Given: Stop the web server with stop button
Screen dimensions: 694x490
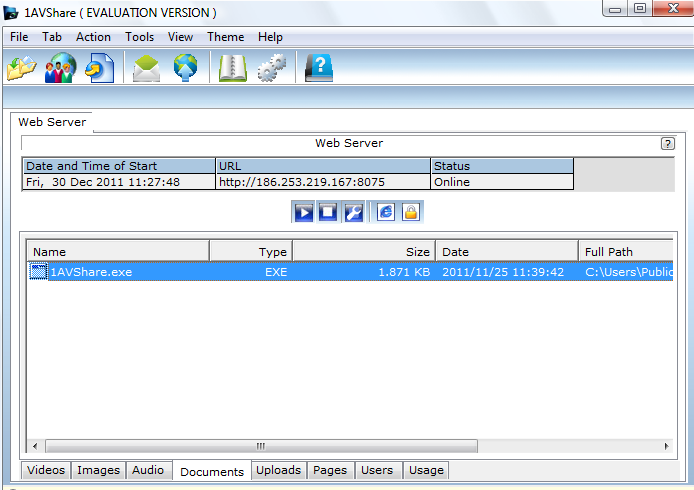Looking at the screenshot, I should click(x=328, y=212).
